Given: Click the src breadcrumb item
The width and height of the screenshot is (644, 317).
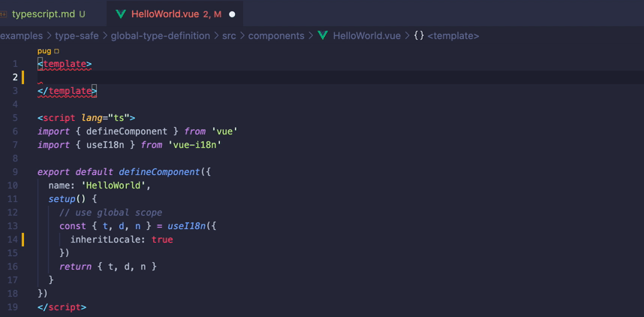Looking at the screenshot, I should (228, 35).
